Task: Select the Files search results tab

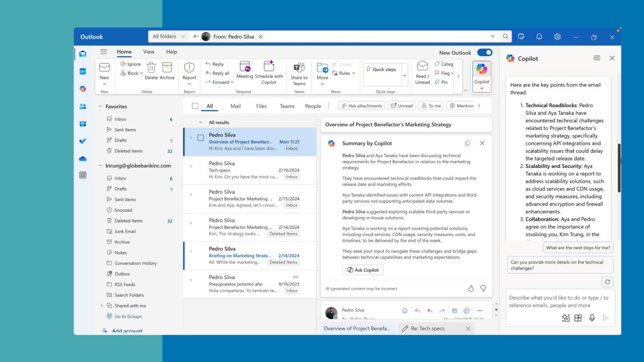Action: pos(261,106)
